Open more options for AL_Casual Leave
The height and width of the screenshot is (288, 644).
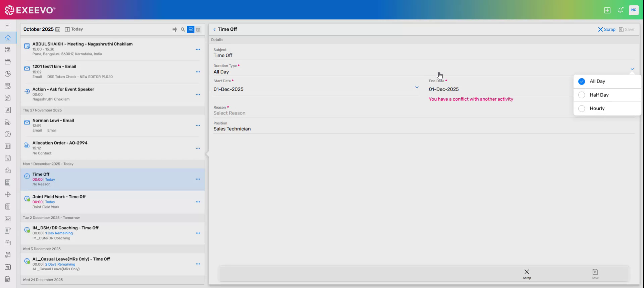click(198, 264)
